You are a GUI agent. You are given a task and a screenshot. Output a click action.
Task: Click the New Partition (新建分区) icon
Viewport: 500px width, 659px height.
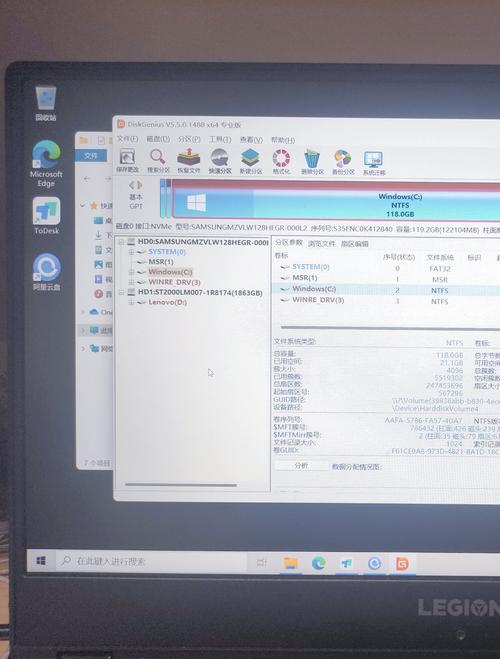tap(250, 161)
